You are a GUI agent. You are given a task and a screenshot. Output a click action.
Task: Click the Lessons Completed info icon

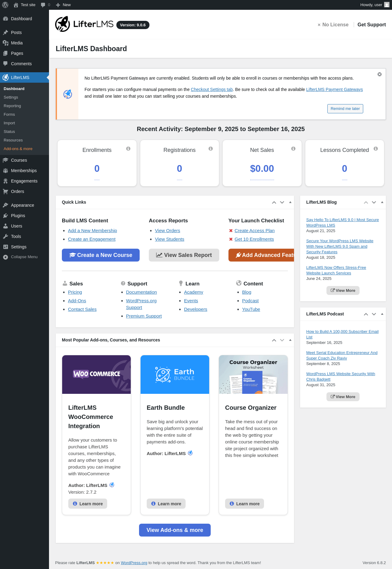pos(376,149)
